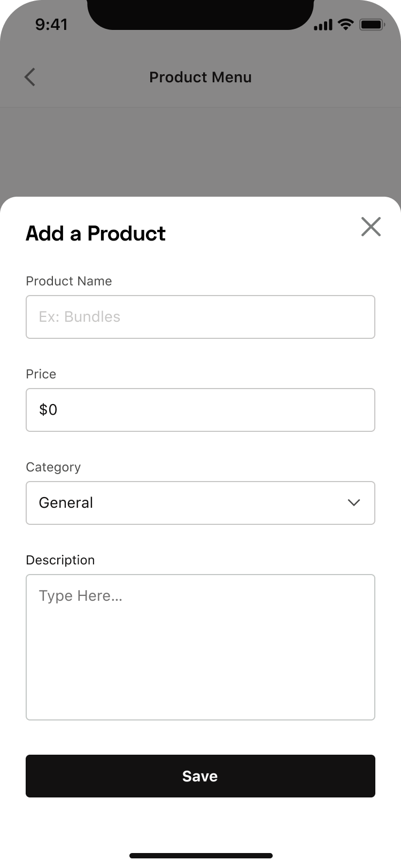The image size is (401, 868).
Task: Click the Category field label
Action: (53, 467)
